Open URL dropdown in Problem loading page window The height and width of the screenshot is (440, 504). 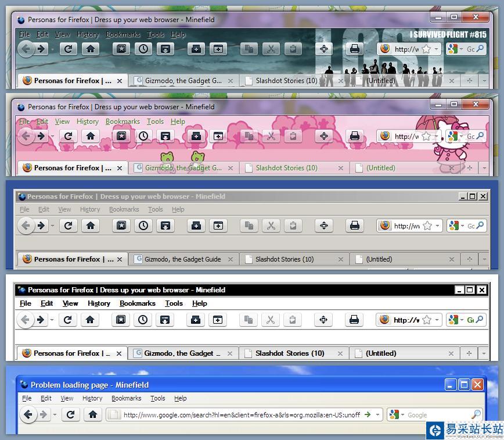(377, 414)
